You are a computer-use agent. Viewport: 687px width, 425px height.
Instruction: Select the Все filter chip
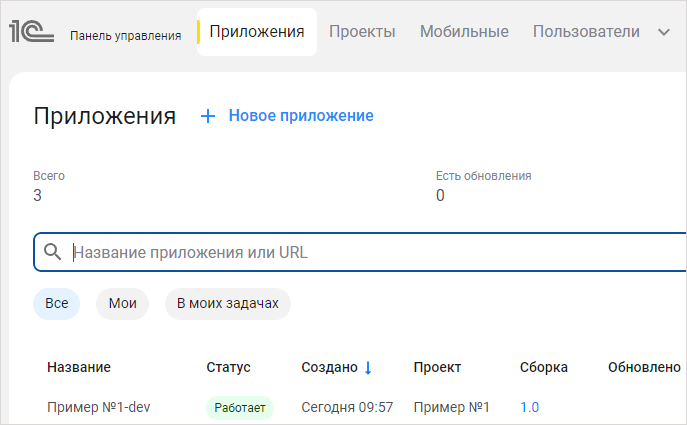click(57, 304)
